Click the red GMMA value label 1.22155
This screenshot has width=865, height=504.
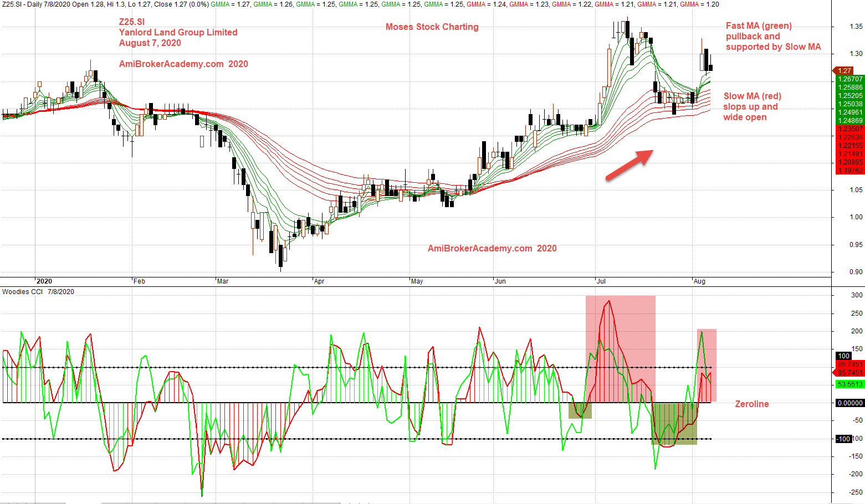[850, 146]
